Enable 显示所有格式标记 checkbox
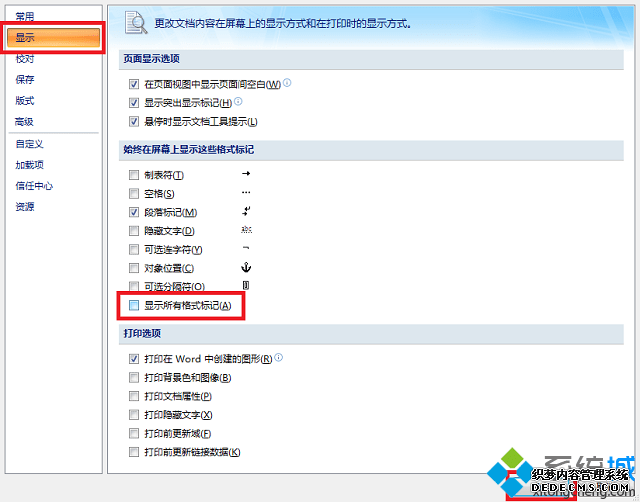This screenshot has width=640, height=502. tap(134, 305)
